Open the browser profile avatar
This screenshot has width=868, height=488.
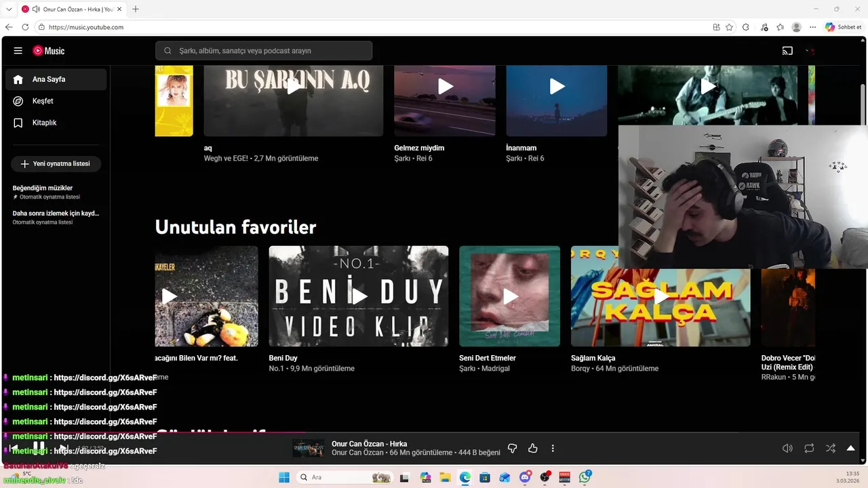[x=797, y=27]
